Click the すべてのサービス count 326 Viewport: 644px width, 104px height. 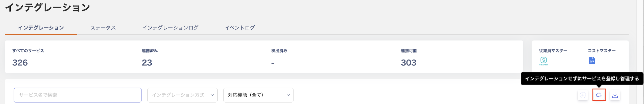click(x=20, y=62)
